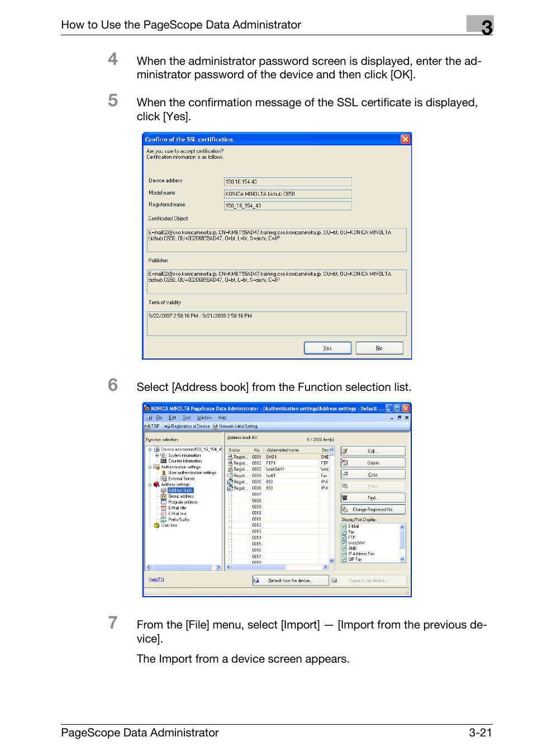
Task: Click the Change Registered No. button
Action: click(x=373, y=509)
